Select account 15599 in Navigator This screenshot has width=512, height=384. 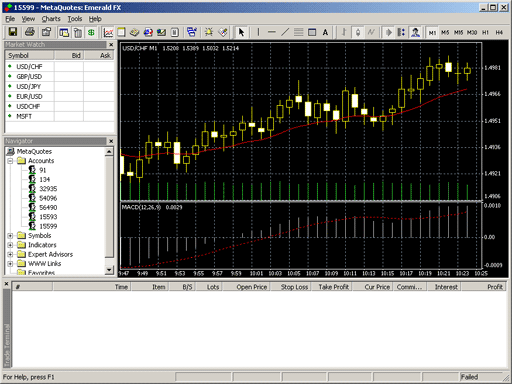[x=48, y=226]
